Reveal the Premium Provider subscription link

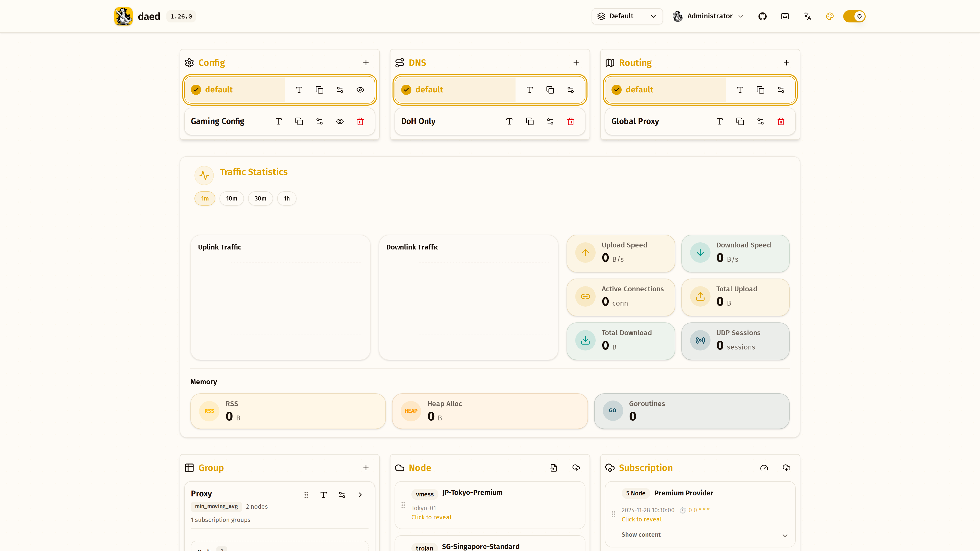coord(641,519)
